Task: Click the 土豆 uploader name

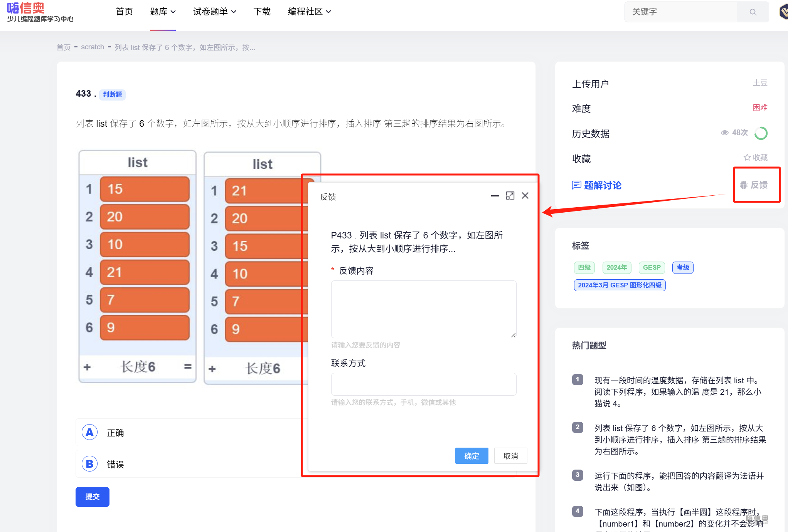Action: pyautogui.click(x=760, y=83)
